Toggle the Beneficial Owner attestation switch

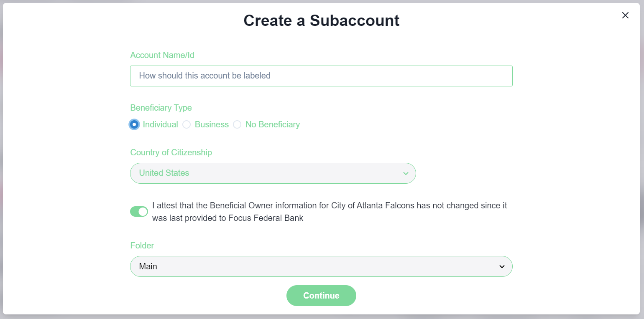[139, 212]
